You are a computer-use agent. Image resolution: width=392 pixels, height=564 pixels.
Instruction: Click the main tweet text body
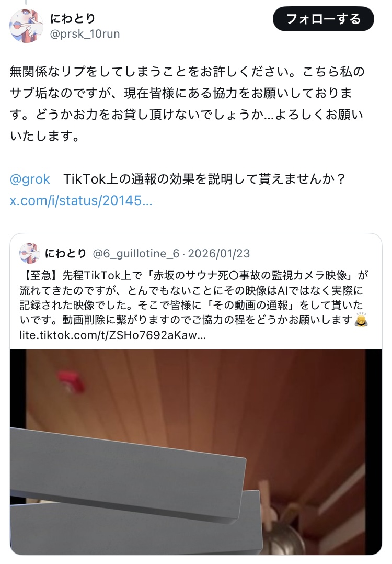pyautogui.click(x=187, y=104)
